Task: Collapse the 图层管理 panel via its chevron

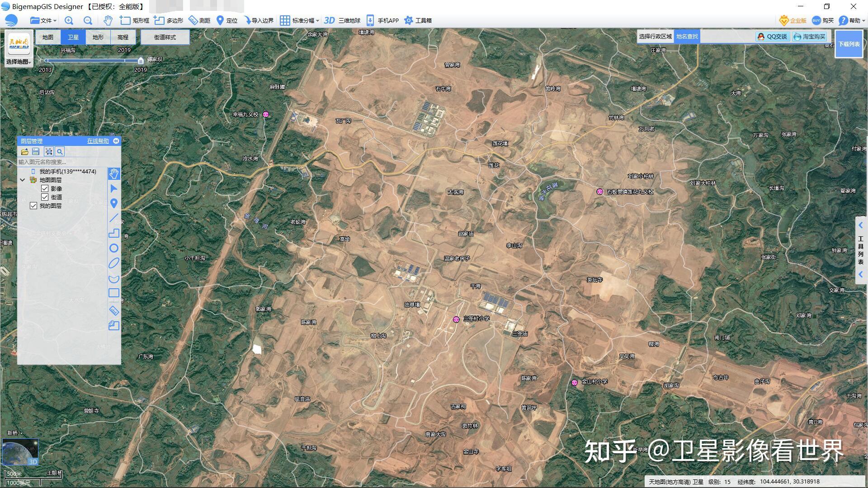Action: click(116, 141)
